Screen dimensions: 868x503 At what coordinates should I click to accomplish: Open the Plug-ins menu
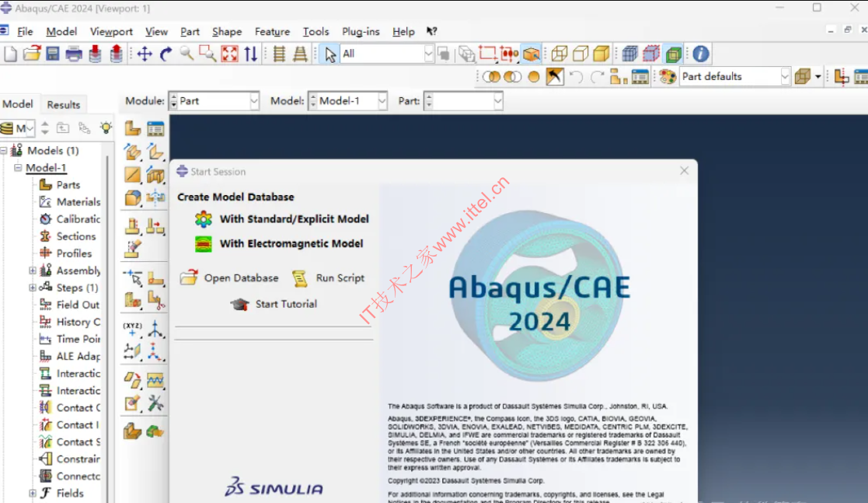361,32
